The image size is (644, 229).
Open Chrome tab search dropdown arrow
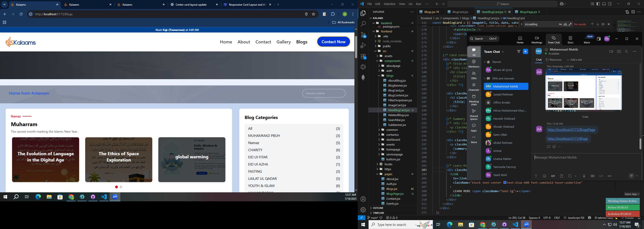[4, 4]
